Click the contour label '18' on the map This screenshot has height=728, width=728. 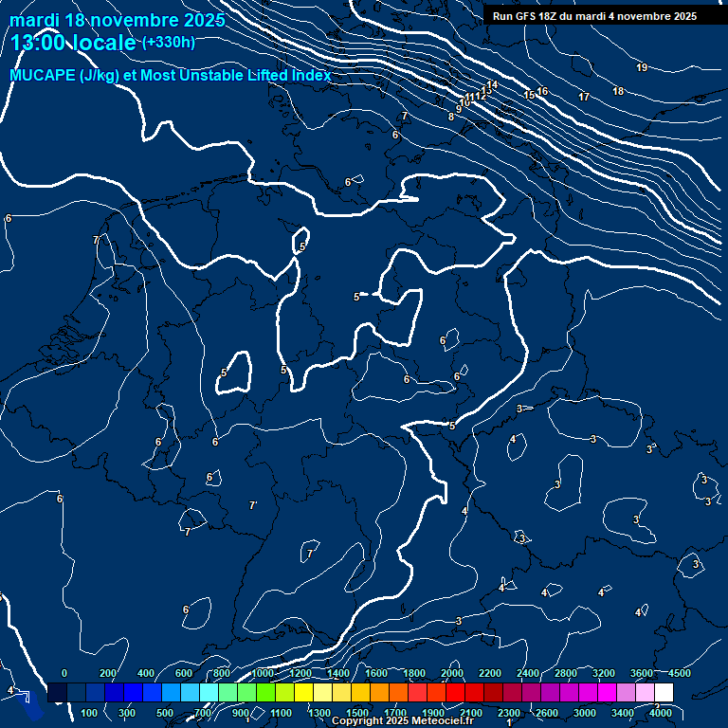(618, 91)
